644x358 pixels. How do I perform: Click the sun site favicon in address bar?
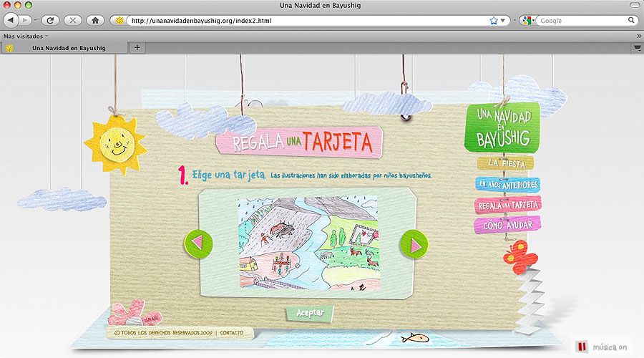pos(119,20)
